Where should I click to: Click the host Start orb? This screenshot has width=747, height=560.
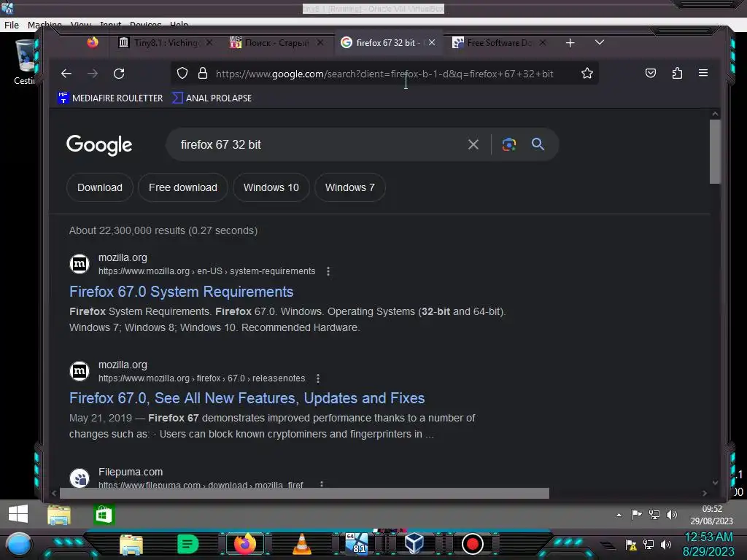click(19, 544)
